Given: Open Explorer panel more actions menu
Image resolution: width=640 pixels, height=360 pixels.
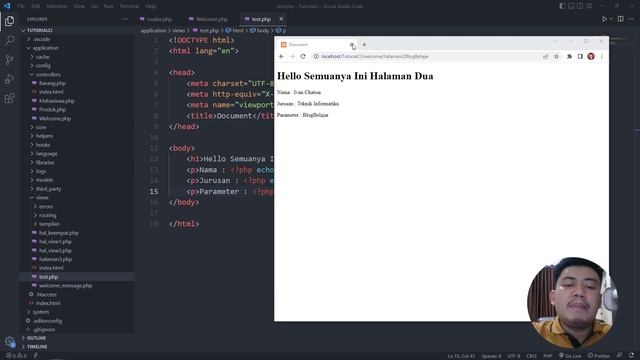Looking at the screenshot, I should coord(125,19).
